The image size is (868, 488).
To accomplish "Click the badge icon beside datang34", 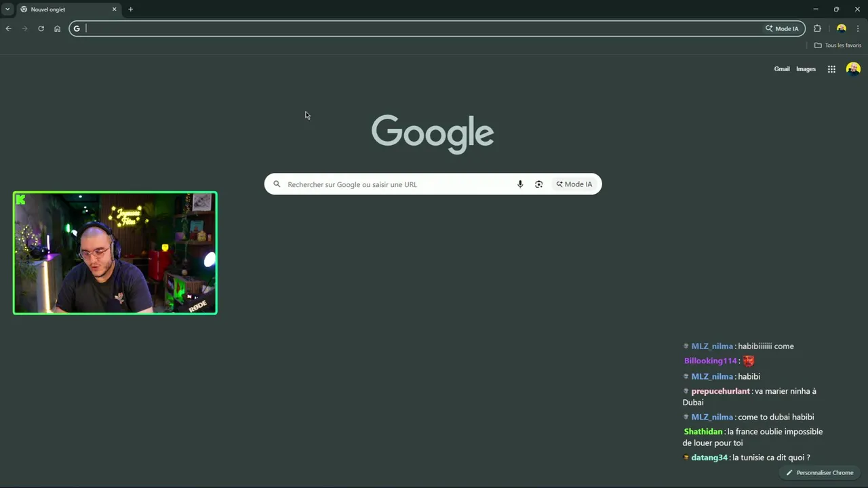I will point(686,457).
